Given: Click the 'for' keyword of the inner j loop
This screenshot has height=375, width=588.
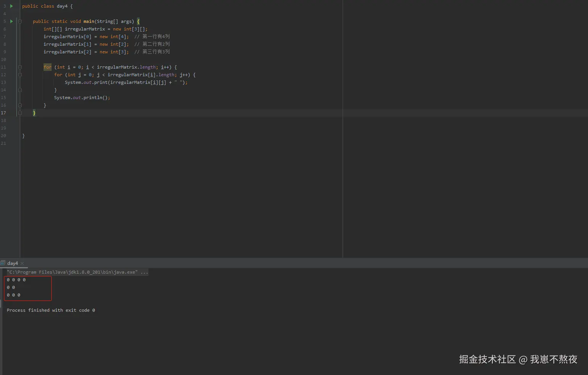Looking at the screenshot, I should tap(58, 75).
